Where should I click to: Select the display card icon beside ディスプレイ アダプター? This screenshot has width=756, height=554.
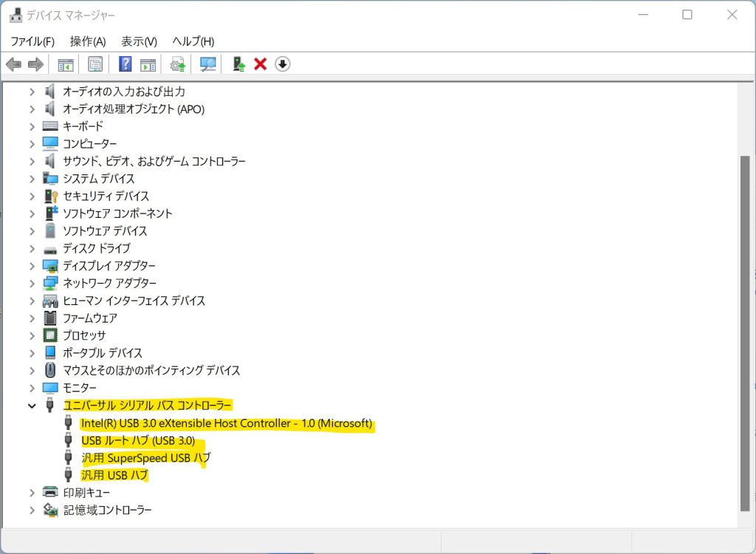pos(50,266)
